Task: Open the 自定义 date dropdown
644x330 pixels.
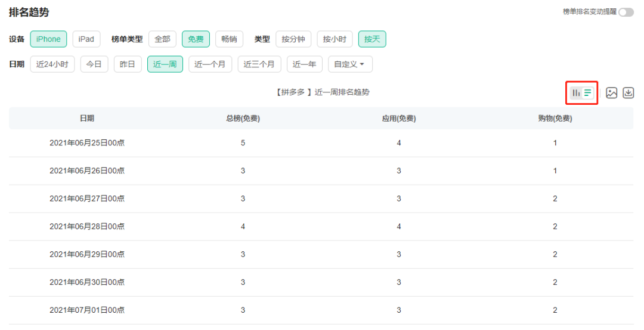Action: pyautogui.click(x=350, y=64)
